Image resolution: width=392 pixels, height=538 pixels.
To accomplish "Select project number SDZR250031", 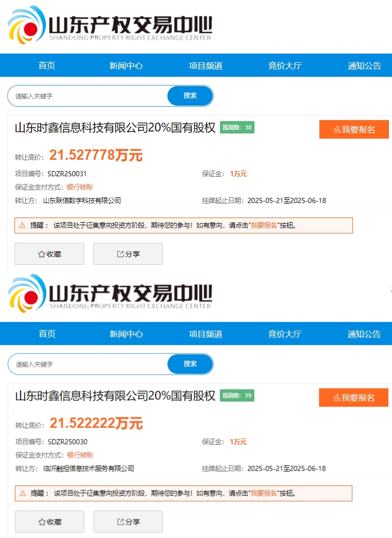I will coord(67,174).
